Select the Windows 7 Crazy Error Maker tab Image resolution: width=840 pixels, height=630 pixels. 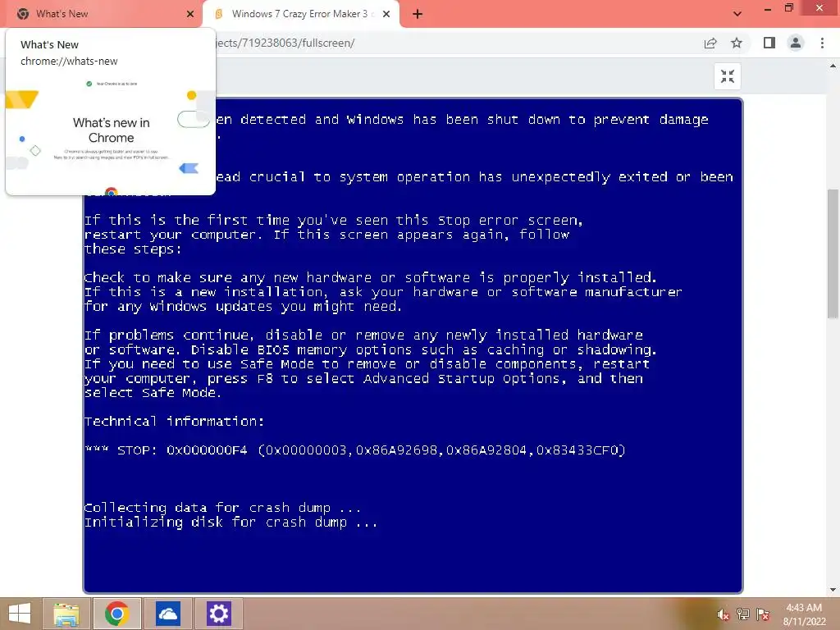[x=300, y=14]
